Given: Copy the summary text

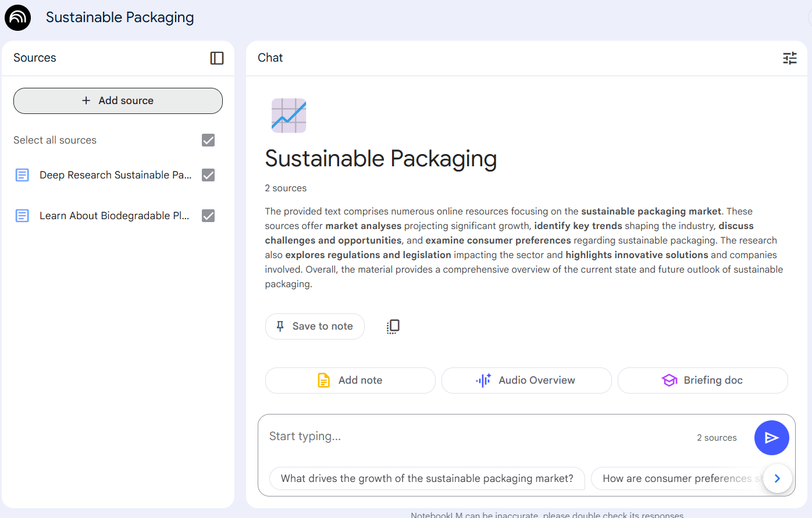Looking at the screenshot, I should tap(393, 327).
